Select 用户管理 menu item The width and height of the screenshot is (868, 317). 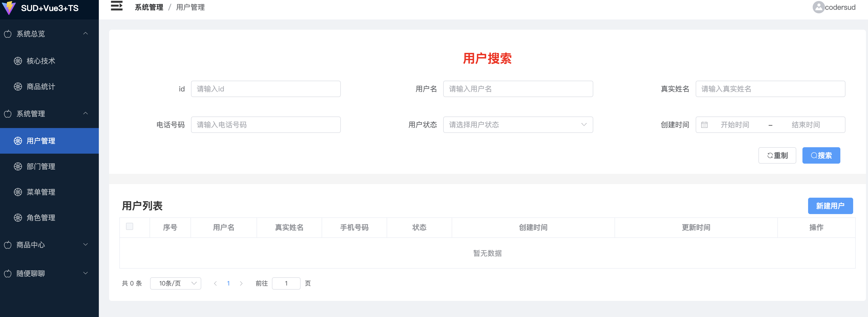point(49,141)
